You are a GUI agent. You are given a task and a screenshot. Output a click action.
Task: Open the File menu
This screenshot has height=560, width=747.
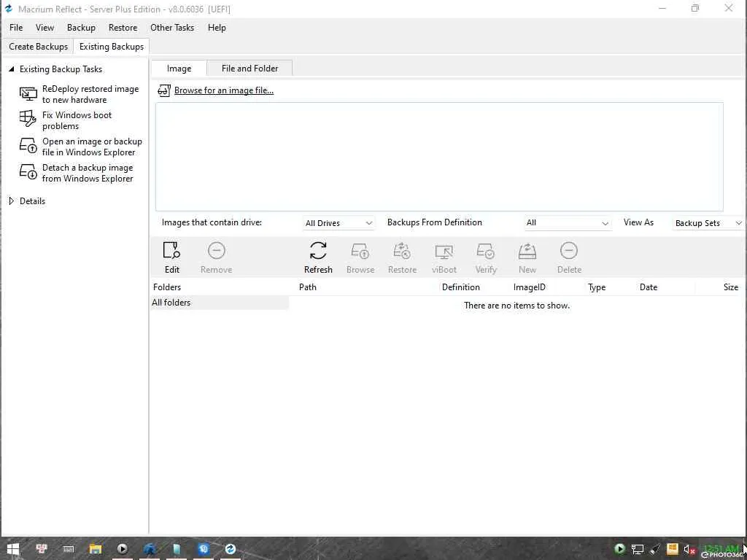(x=16, y=28)
